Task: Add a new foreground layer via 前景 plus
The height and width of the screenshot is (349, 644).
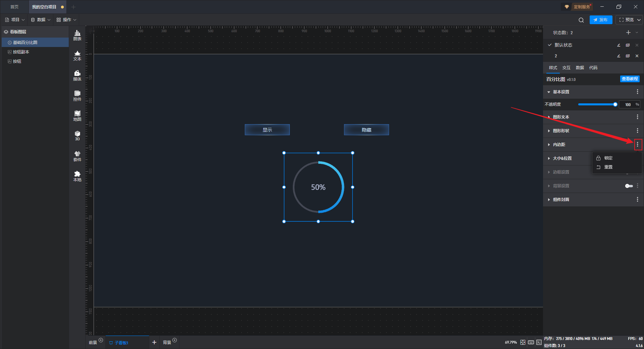Action: [x=101, y=340]
